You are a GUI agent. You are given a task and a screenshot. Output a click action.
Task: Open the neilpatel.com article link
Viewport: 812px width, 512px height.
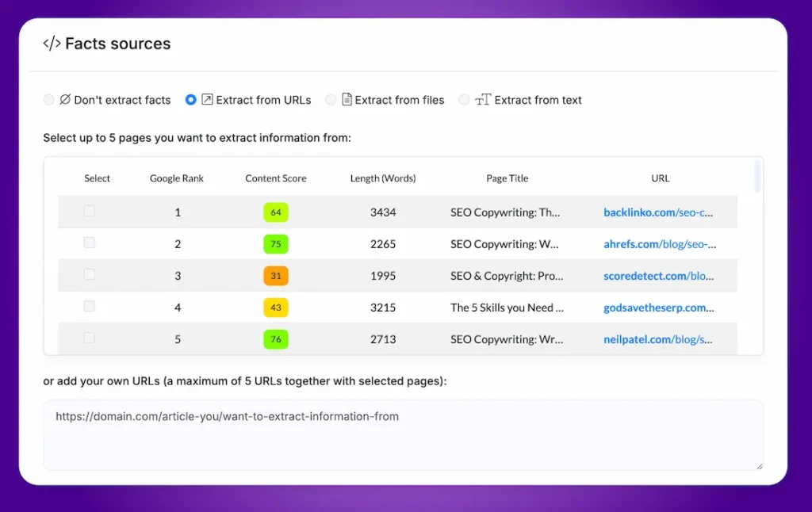[661, 338]
